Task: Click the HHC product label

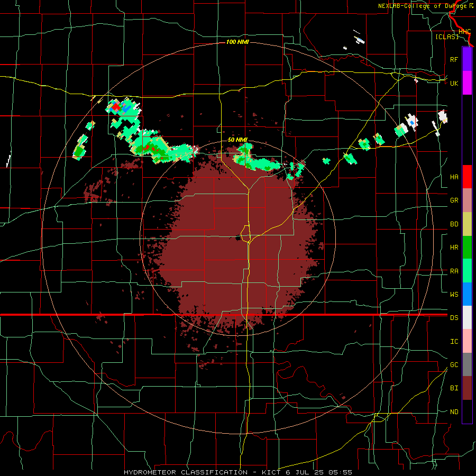Action: point(464,32)
